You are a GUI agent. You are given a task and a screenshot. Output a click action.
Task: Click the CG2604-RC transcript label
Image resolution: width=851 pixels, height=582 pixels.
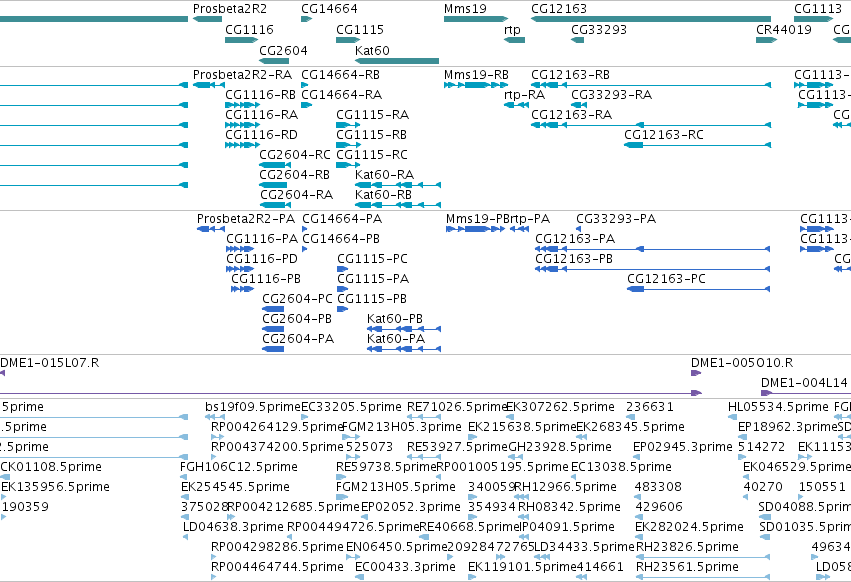coord(295,155)
